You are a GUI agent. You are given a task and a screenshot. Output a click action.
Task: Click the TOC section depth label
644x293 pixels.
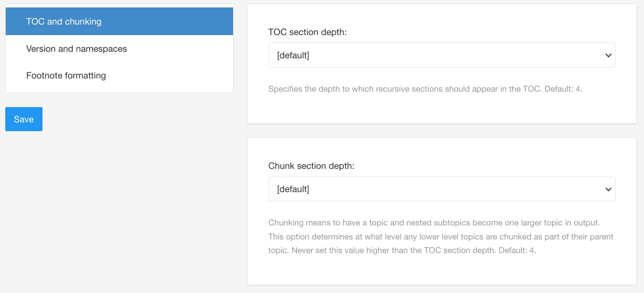click(x=308, y=32)
